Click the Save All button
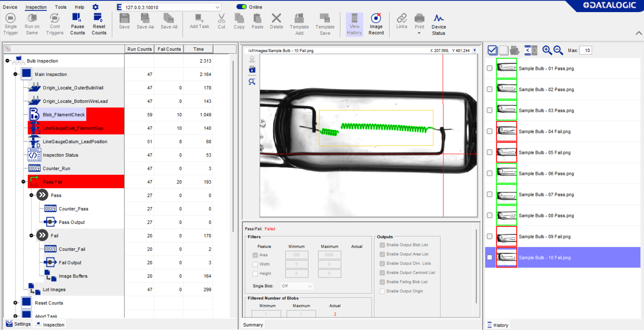Screen dimensions: 644x330 169,22
